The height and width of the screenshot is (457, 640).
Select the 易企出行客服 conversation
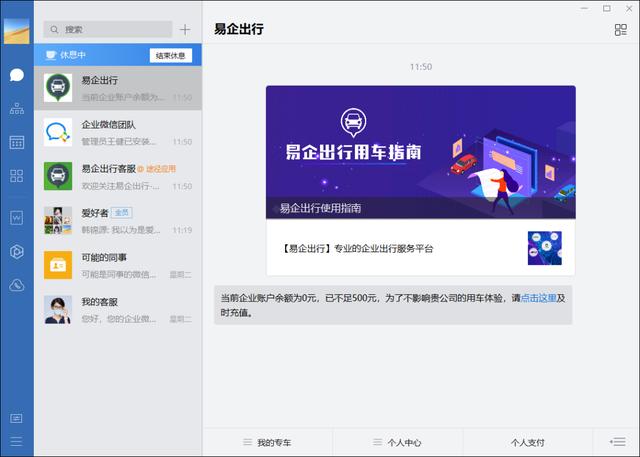pos(118,177)
